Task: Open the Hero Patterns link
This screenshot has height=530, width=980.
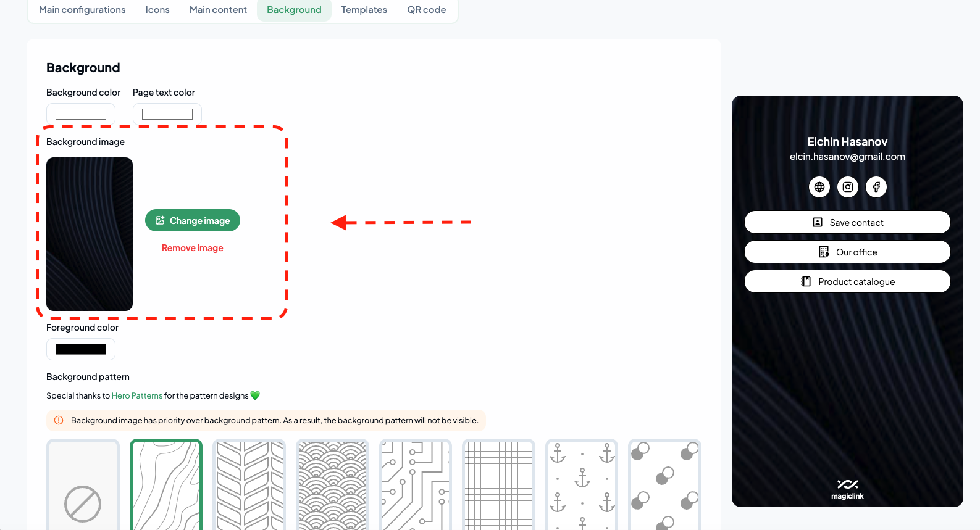Action: (x=137, y=396)
